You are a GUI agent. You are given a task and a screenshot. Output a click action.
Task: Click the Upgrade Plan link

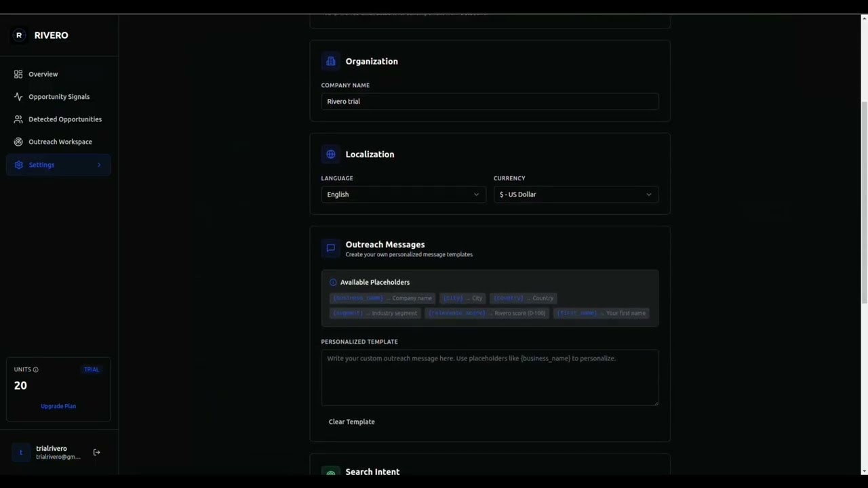pyautogui.click(x=58, y=406)
